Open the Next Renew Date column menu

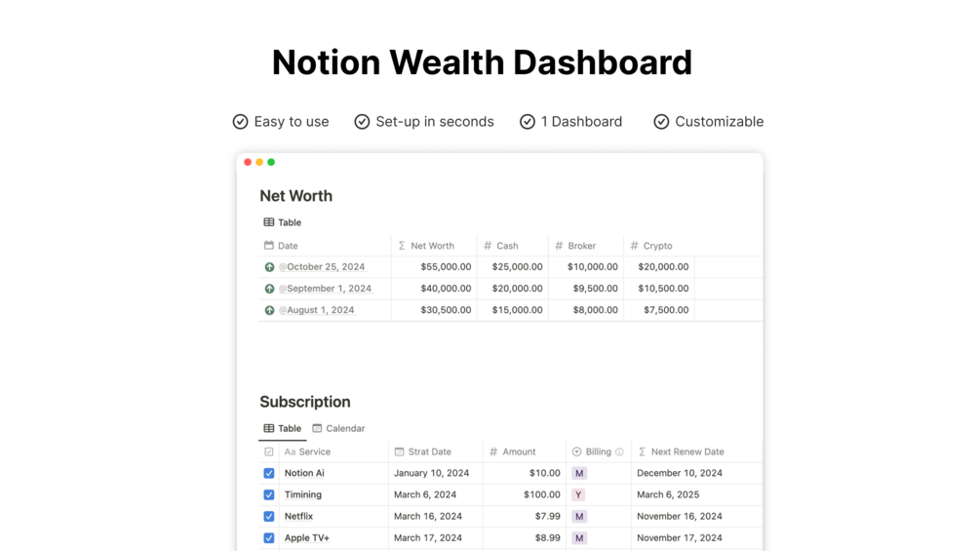[x=686, y=453]
